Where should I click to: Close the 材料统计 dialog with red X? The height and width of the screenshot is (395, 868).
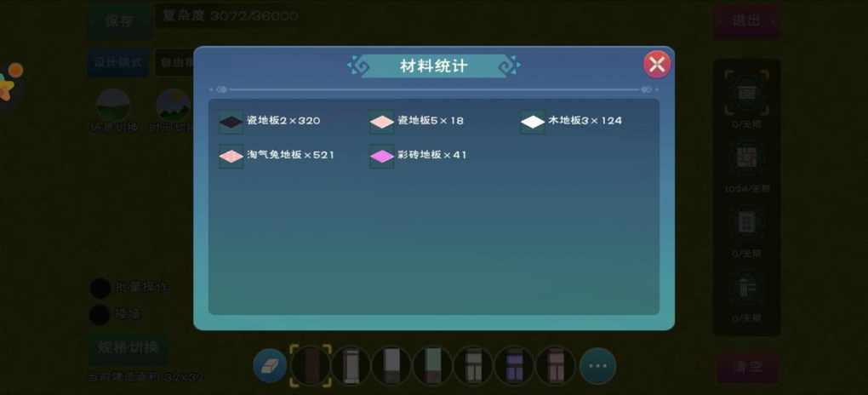[657, 65]
